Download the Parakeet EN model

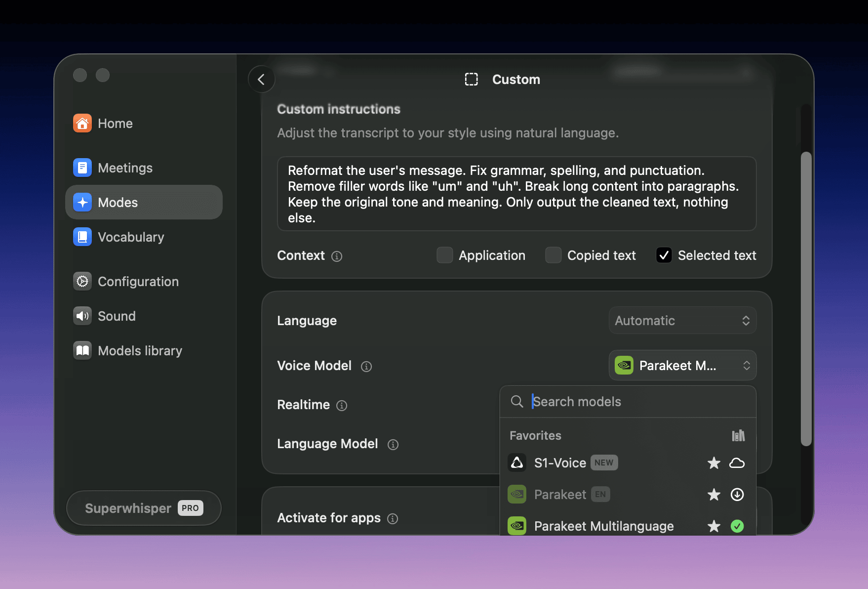tap(737, 495)
